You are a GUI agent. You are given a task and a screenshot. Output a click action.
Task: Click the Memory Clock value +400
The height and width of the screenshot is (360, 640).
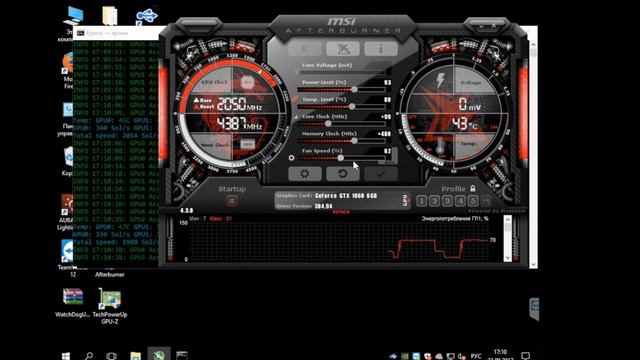coord(384,134)
